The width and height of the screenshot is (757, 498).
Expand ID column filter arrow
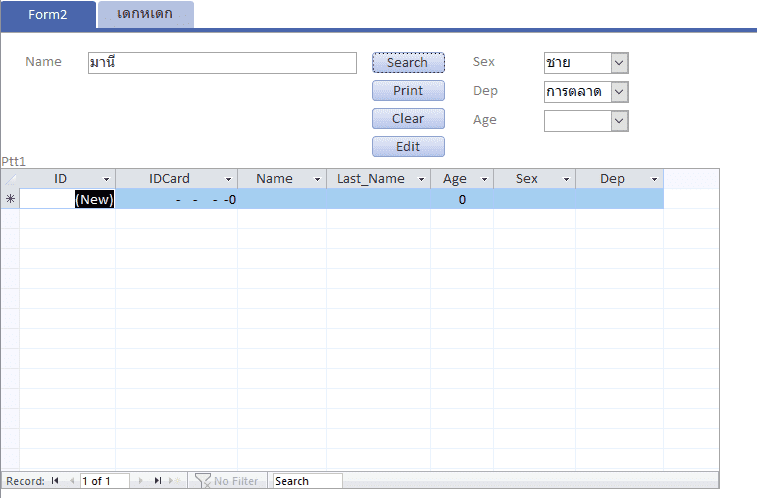[106, 179]
